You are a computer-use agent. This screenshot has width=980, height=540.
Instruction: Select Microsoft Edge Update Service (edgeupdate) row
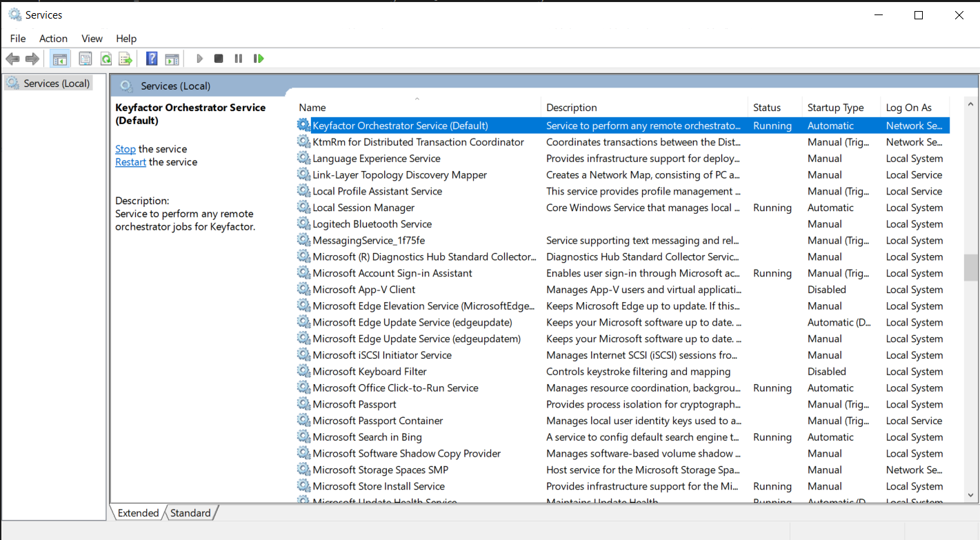(x=623, y=322)
